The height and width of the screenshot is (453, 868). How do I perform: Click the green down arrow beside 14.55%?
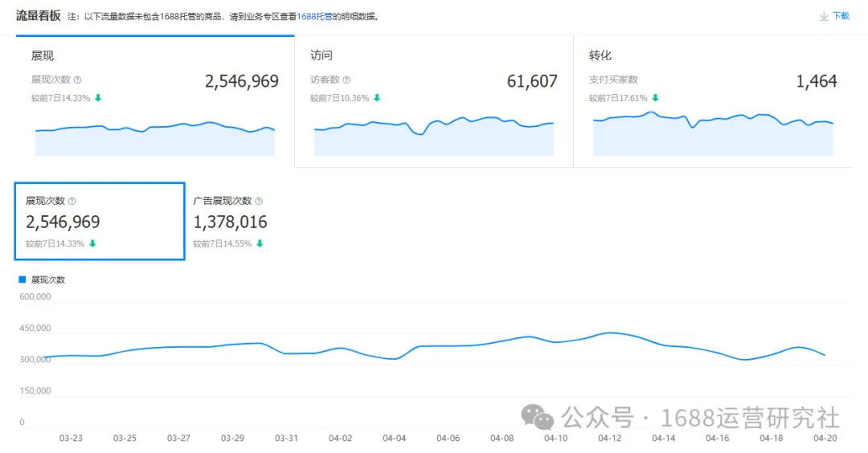click(x=260, y=243)
